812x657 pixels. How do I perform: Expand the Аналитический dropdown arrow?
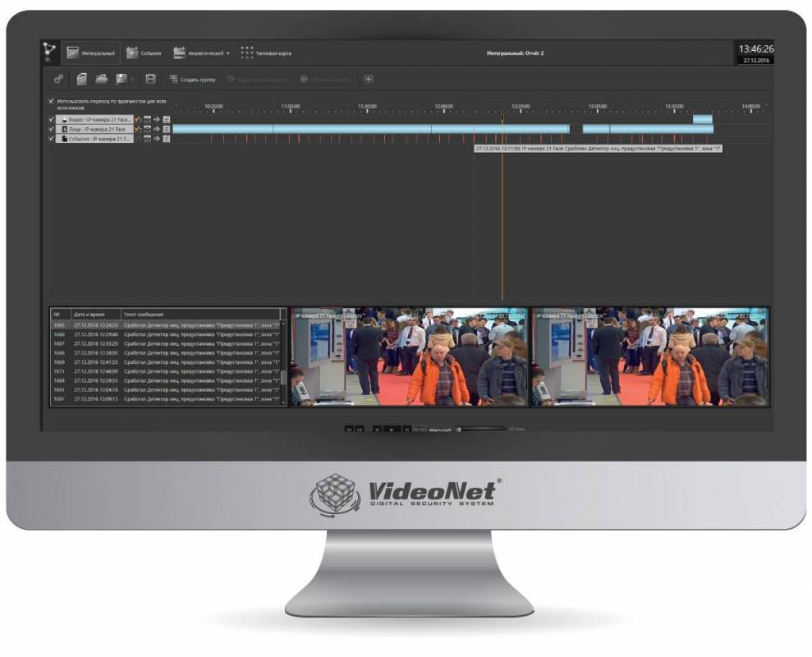point(228,53)
